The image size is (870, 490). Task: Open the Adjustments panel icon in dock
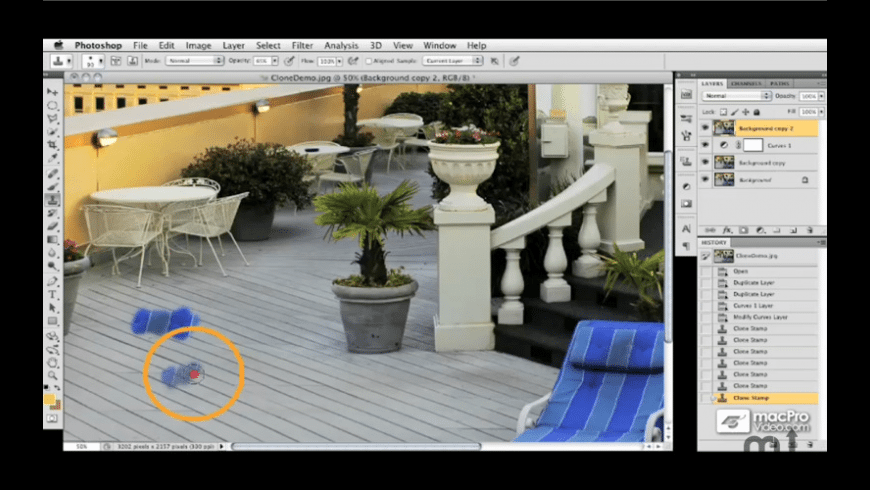click(686, 186)
